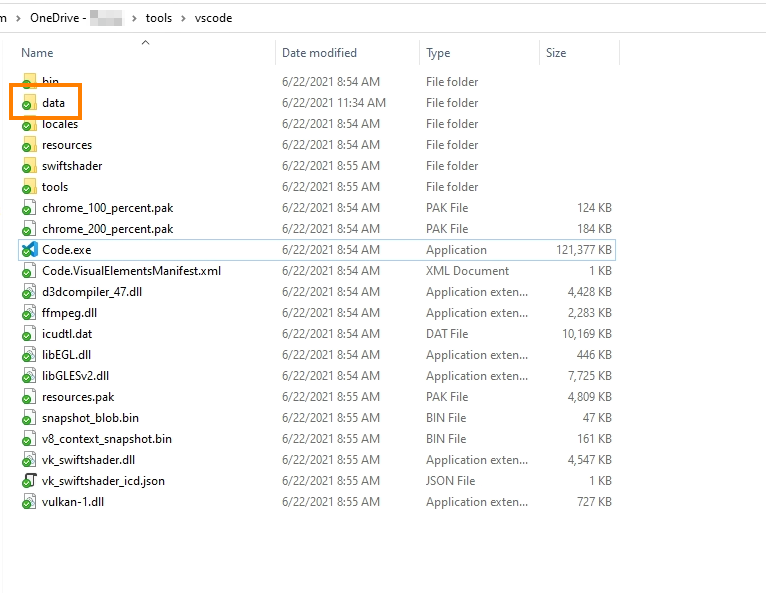766x593 pixels.
Task: Click the sort direction arrow above Name column
Action: tap(145, 42)
